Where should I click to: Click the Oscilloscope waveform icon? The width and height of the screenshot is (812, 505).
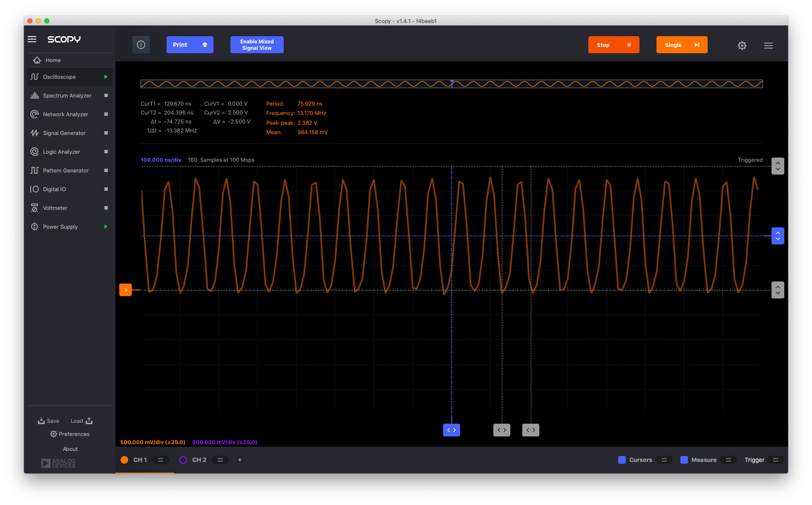[35, 77]
